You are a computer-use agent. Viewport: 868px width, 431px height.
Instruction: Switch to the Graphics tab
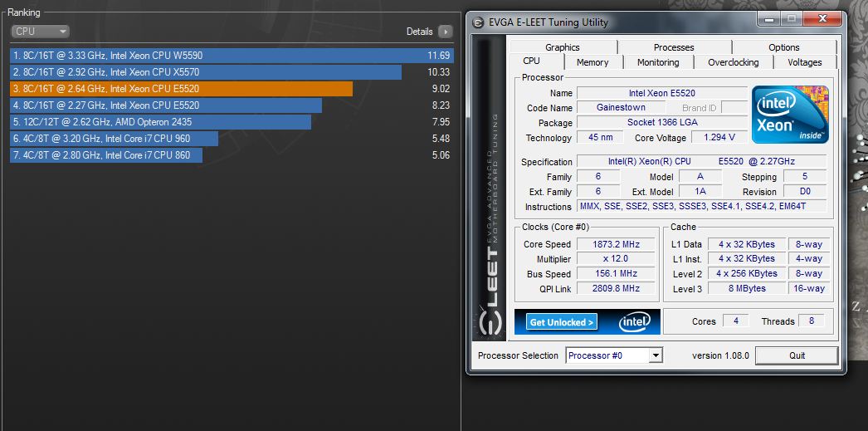coord(563,47)
